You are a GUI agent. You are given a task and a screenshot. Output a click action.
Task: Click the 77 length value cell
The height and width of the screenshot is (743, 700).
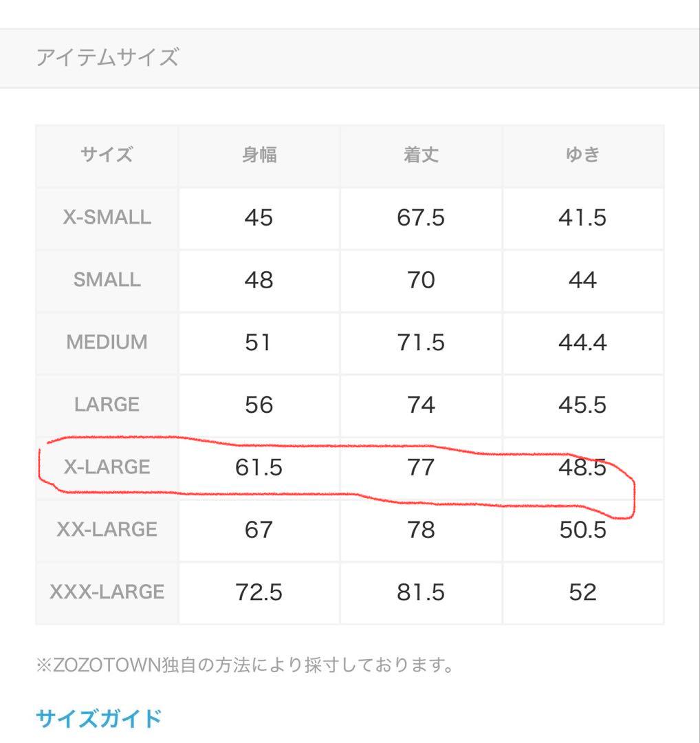click(x=420, y=467)
